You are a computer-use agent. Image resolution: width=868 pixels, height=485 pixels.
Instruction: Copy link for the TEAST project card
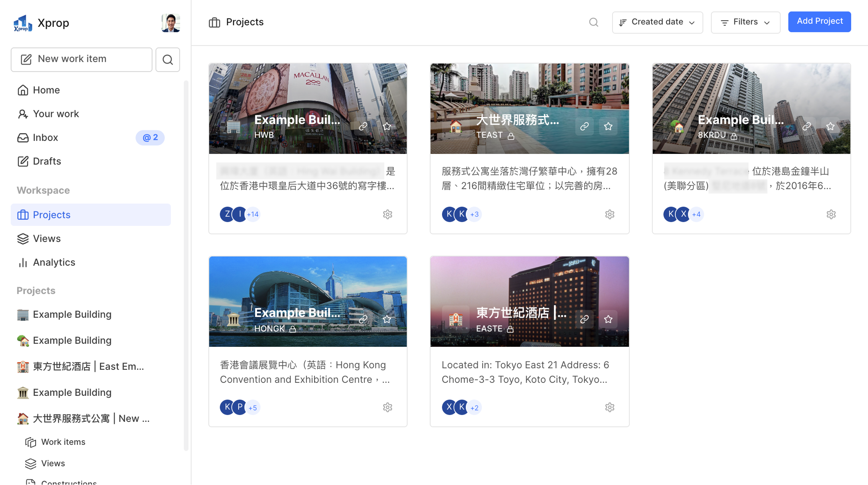[585, 126]
